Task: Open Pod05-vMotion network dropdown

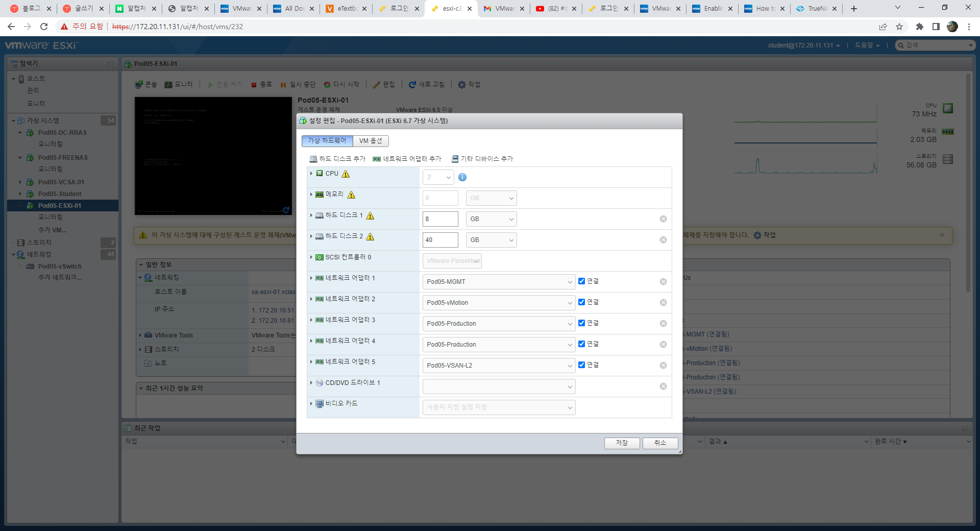Action: point(499,303)
